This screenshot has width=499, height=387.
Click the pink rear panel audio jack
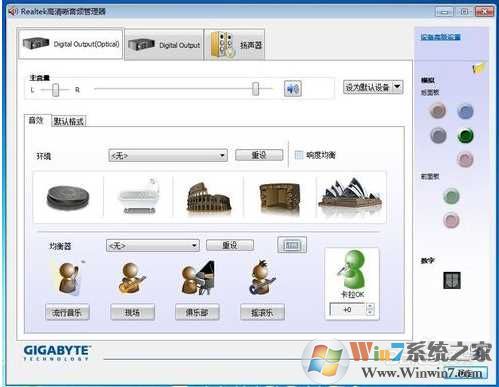click(x=465, y=159)
